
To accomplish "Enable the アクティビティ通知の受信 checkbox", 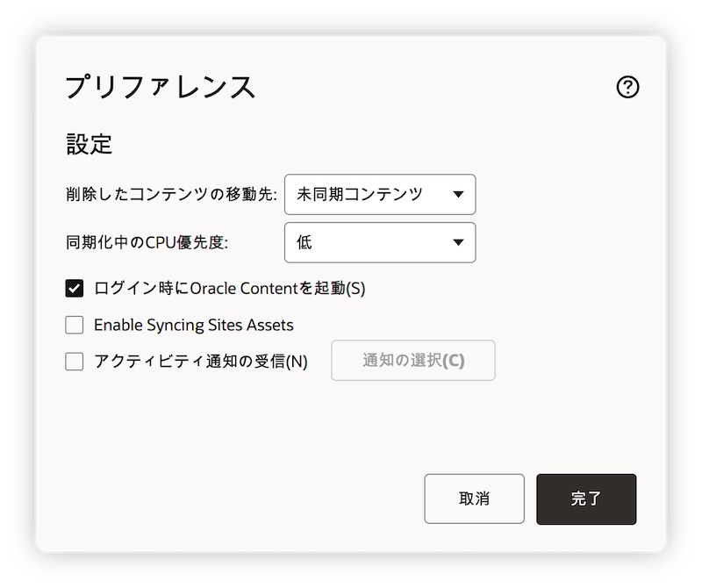I will pos(75,361).
